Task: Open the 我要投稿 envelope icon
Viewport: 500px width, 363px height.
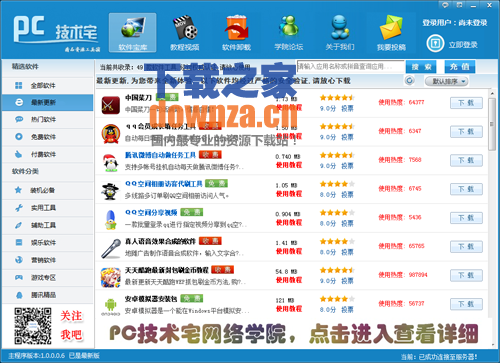Action: pyautogui.click(x=391, y=32)
